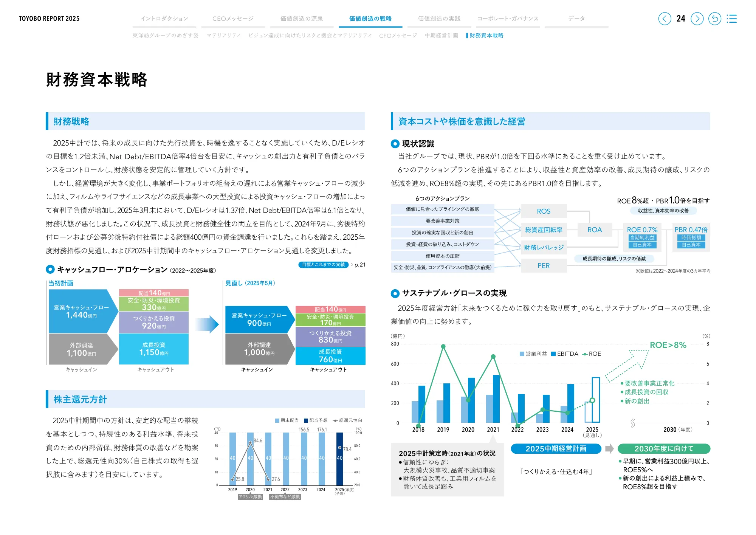Open the CEOメッセージ tab
Image resolution: width=756 pixels, height=535 pixels.
click(x=233, y=18)
